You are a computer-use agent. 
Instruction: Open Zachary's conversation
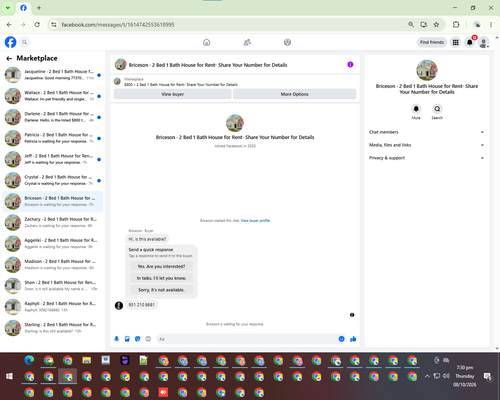53,222
